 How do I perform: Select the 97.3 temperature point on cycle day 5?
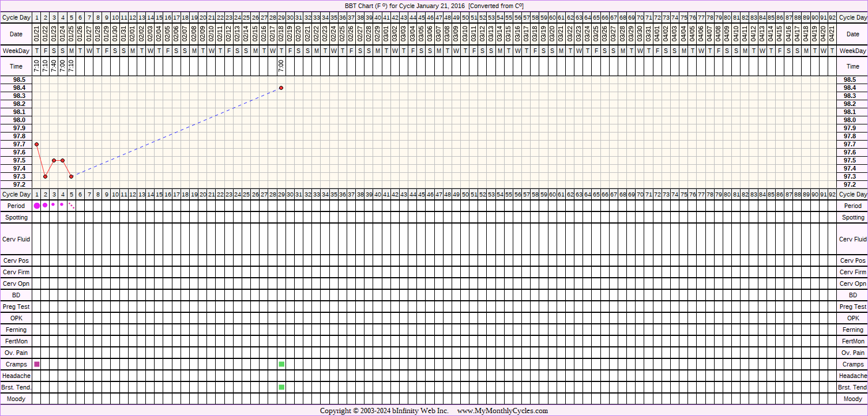point(72,176)
